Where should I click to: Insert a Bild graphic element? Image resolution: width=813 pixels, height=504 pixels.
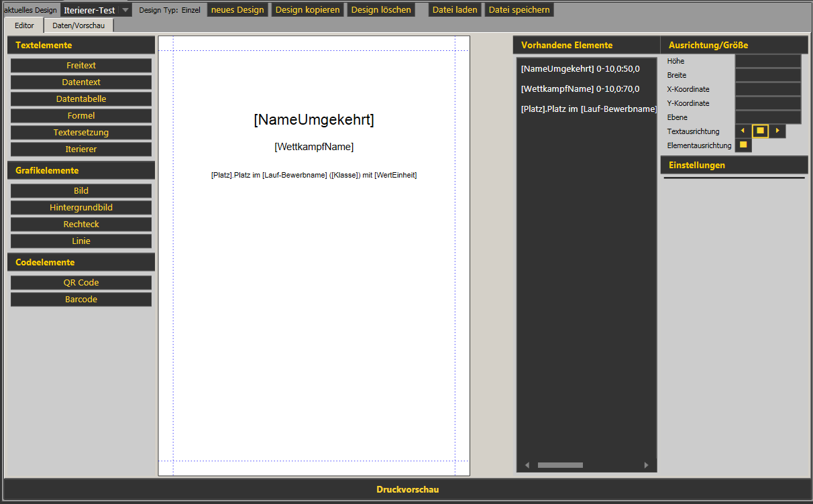click(81, 191)
